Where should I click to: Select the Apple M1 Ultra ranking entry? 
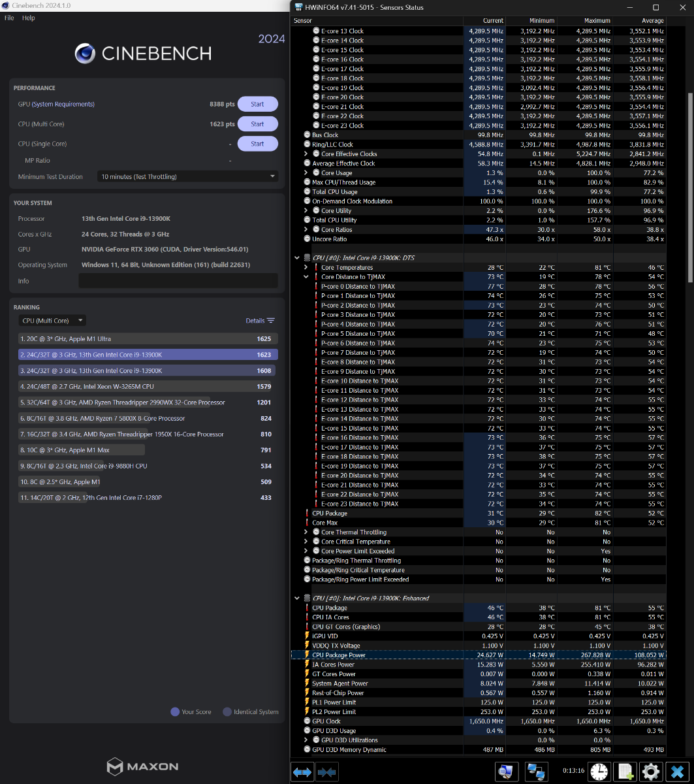click(x=148, y=339)
